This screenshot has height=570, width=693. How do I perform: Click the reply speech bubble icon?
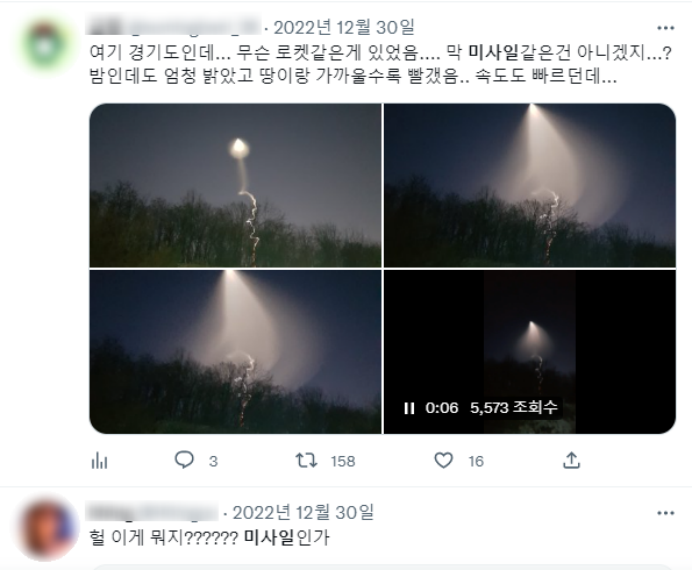click(x=184, y=460)
